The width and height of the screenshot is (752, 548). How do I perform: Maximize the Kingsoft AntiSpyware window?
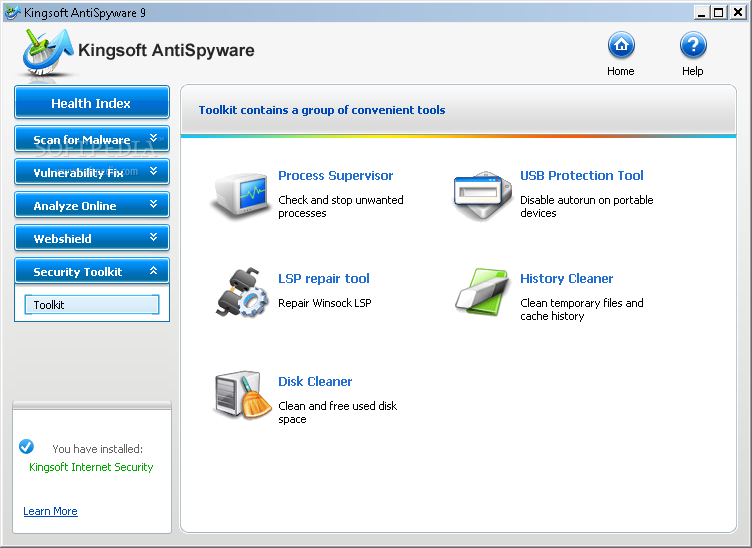[x=719, y=12]
